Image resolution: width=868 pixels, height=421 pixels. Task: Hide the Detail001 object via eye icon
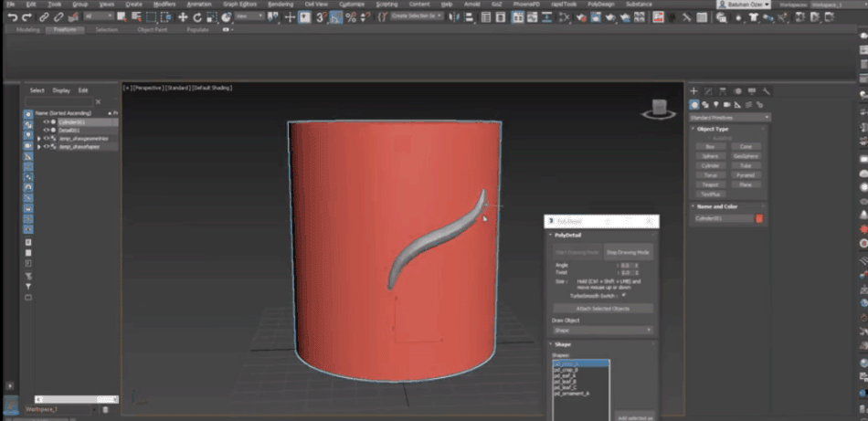click(x=46, y=130)
